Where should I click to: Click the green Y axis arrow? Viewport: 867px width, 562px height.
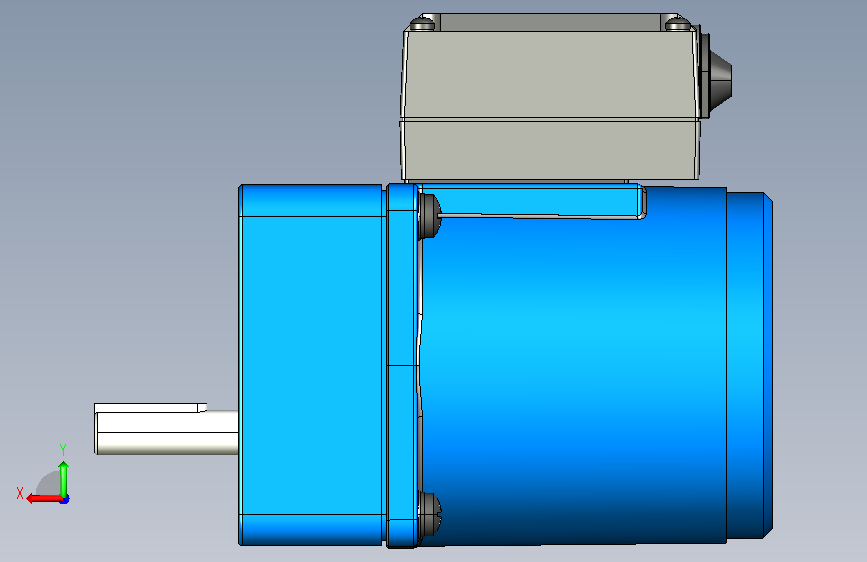click(64, 478)
